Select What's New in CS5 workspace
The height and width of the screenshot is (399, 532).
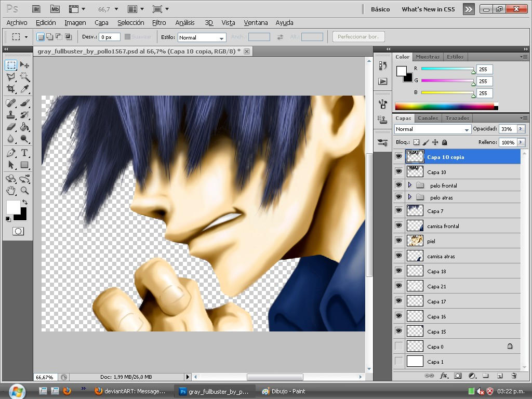[428, 9]
